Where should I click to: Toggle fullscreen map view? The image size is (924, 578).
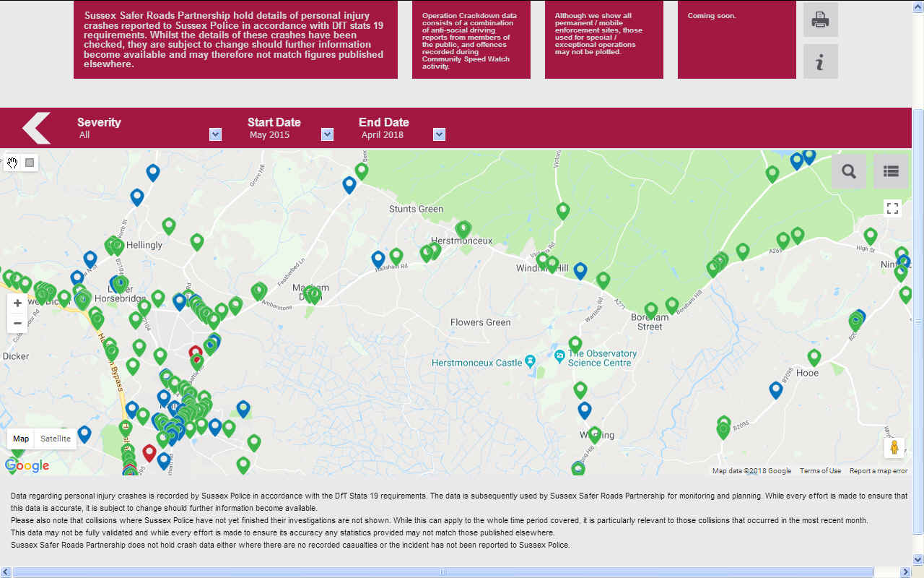tap(892, 209)
